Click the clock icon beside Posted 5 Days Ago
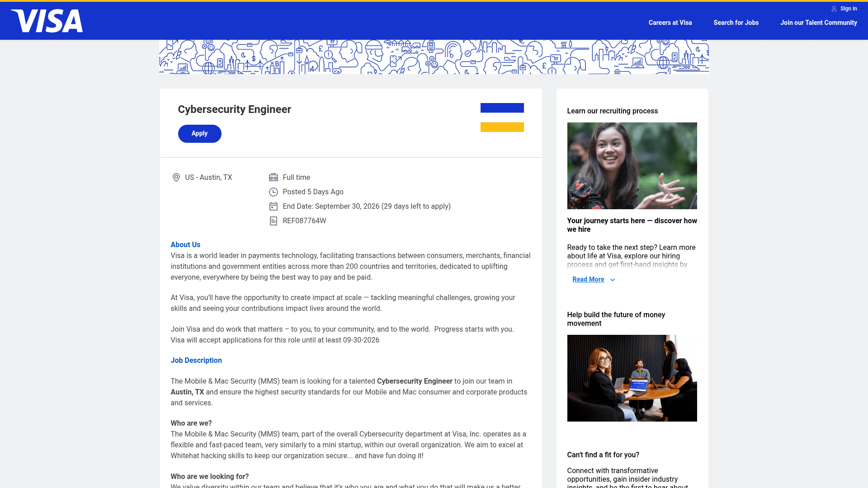Viewport: 868px width, 488px height. coord(274,192)
